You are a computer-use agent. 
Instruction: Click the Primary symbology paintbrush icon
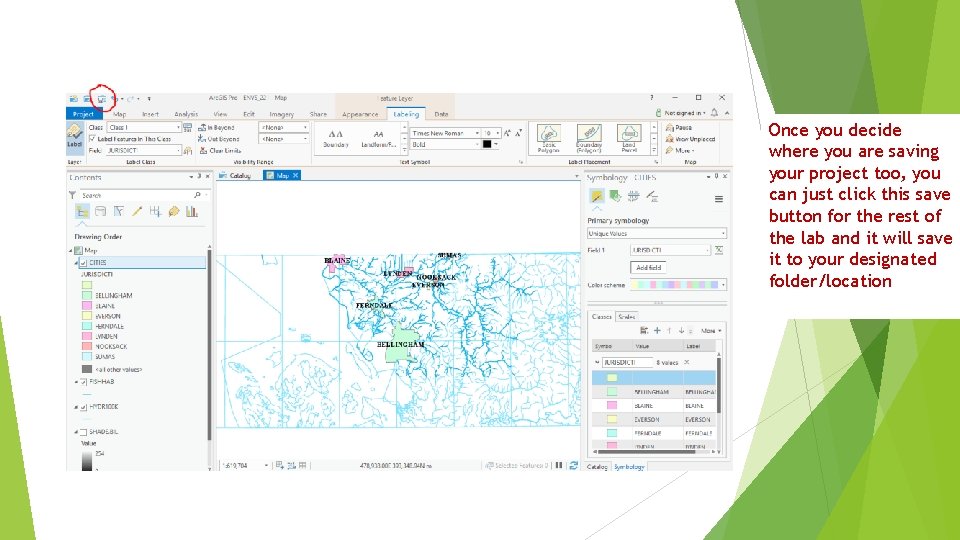(x=596, y=196)
